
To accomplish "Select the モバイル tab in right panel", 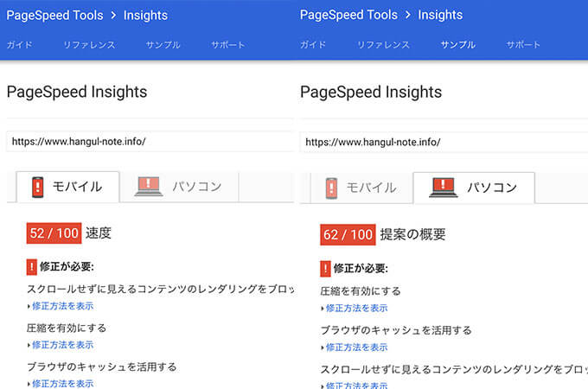I will coord(361,188).
